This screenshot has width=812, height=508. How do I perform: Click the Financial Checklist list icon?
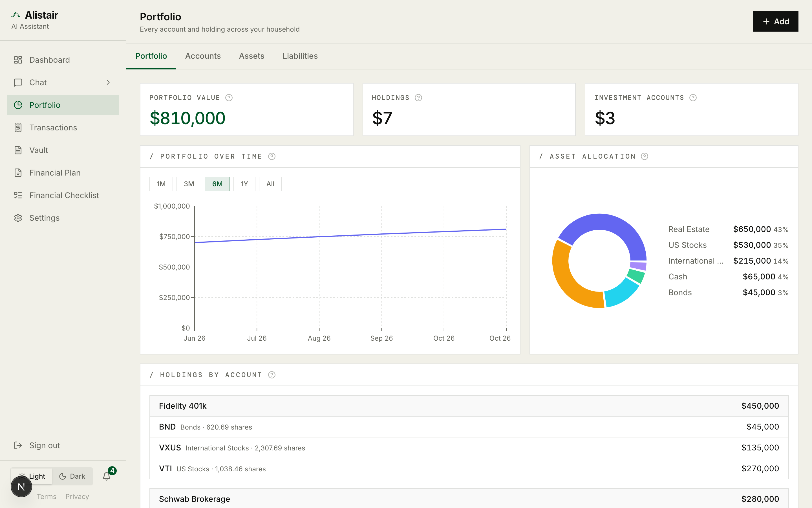[18, 195]
